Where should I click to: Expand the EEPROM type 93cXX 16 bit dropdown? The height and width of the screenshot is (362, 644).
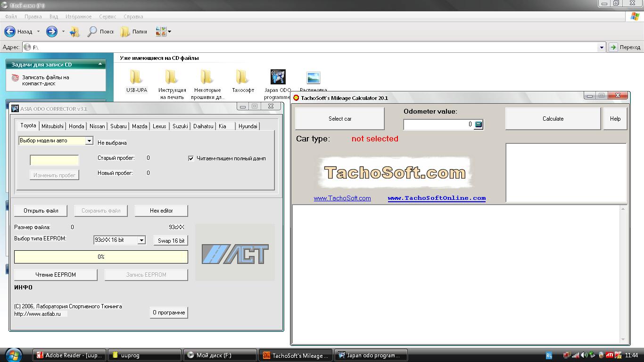click(x=141, y=240)
